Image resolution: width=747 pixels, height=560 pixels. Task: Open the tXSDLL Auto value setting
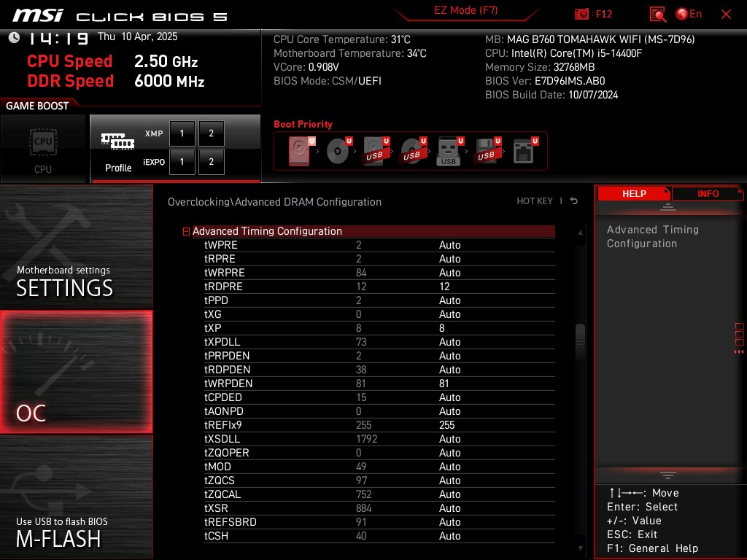coord(449,438)
